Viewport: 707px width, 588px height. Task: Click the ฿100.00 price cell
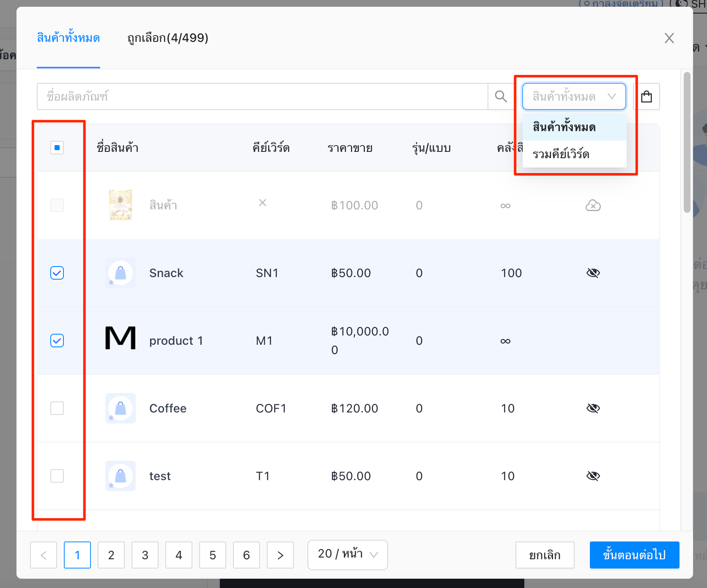pyautogui.click(x=354, y=205)
